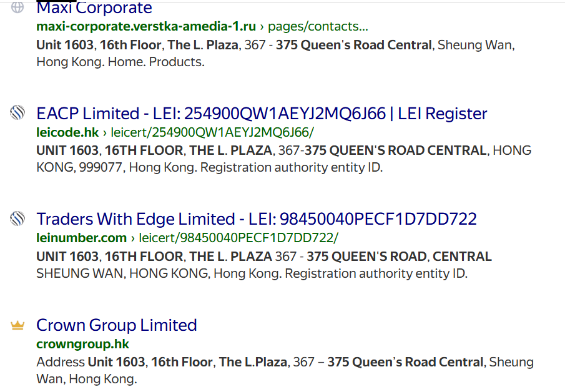Open the Traders With Edge Limited result title
565x392 pixels.
(x=257, y=219)
